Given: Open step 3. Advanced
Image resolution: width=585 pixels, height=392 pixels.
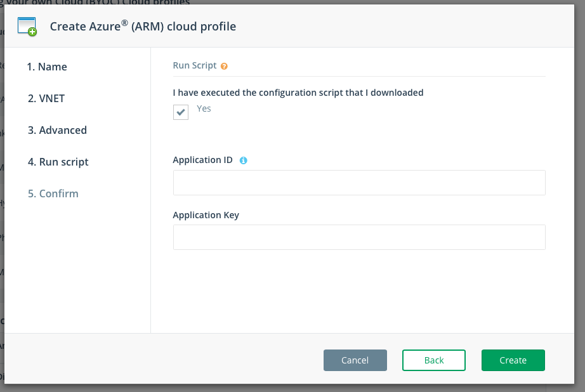Looking at the screenshot, I should [57, 130].
